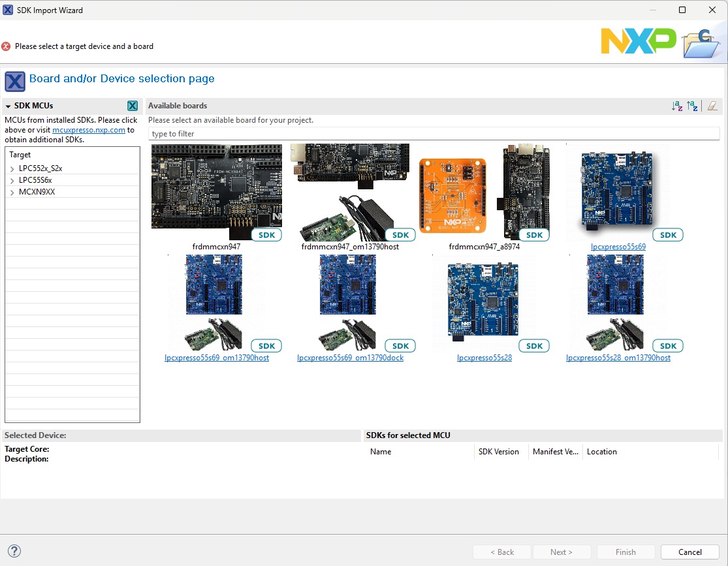The width and height of the screenshot is (728, 566).
Task: Click the Finish button
Action: (625, 552)
